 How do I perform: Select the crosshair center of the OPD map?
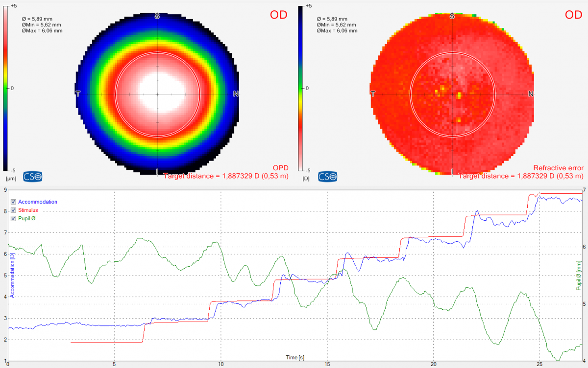tap(157, 94)
